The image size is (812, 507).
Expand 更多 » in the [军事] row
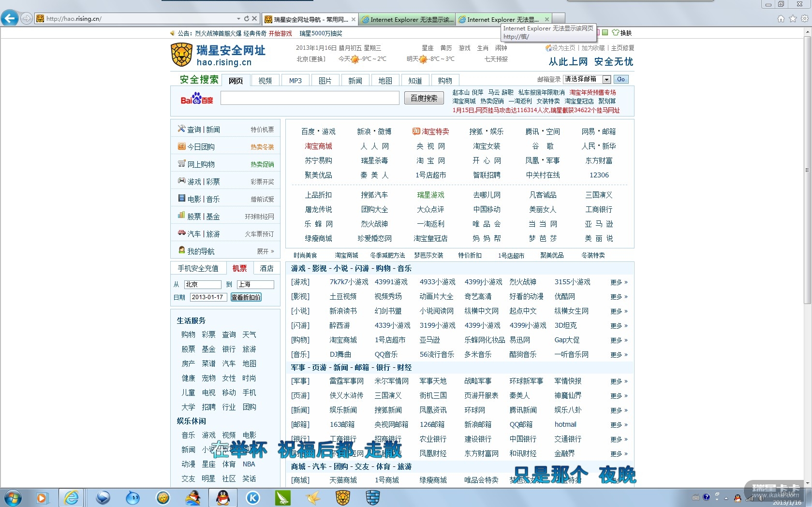[x=619, y=381]
